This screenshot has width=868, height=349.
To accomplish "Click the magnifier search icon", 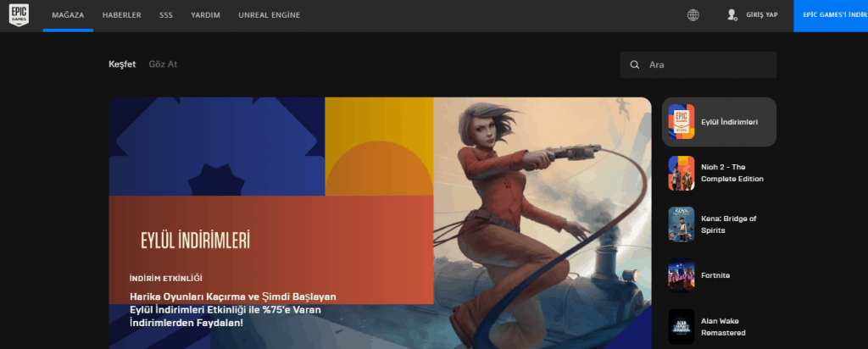I will coord(635,65).
